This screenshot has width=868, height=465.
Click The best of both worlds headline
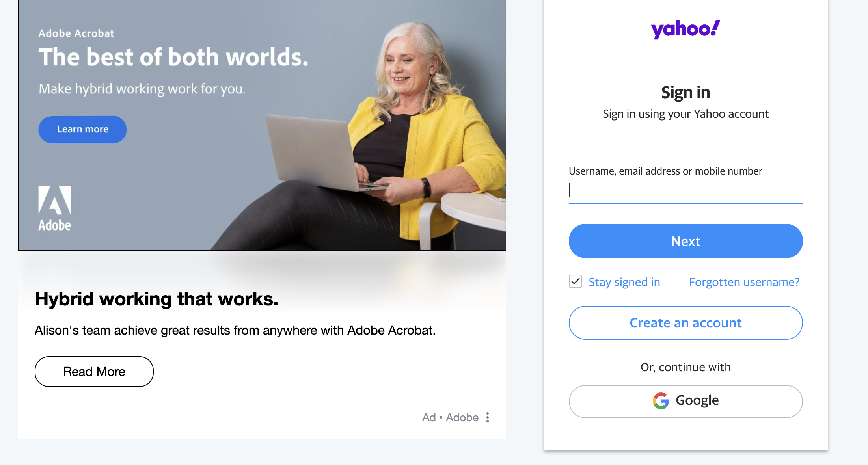173,57
